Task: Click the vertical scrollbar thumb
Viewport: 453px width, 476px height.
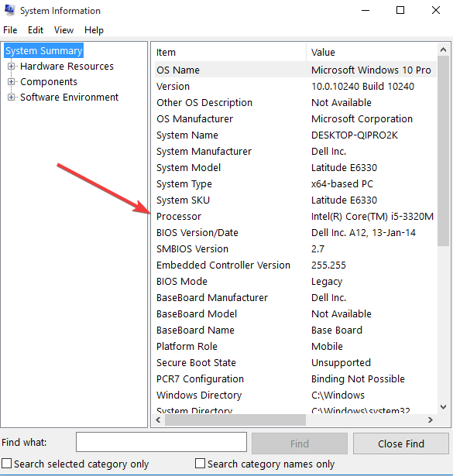Action: click(x=443, y=151)
